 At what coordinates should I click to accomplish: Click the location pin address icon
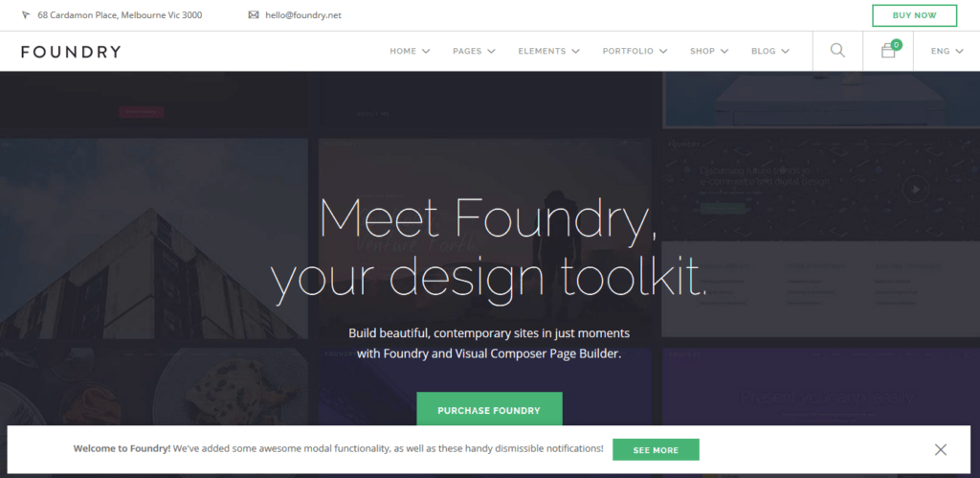(26, 15)
